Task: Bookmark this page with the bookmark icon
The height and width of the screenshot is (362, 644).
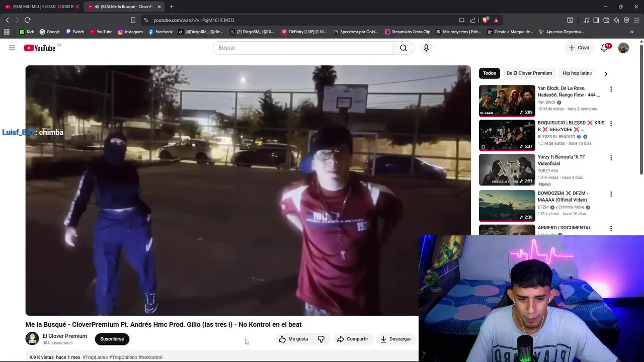Action: (133, 20)
